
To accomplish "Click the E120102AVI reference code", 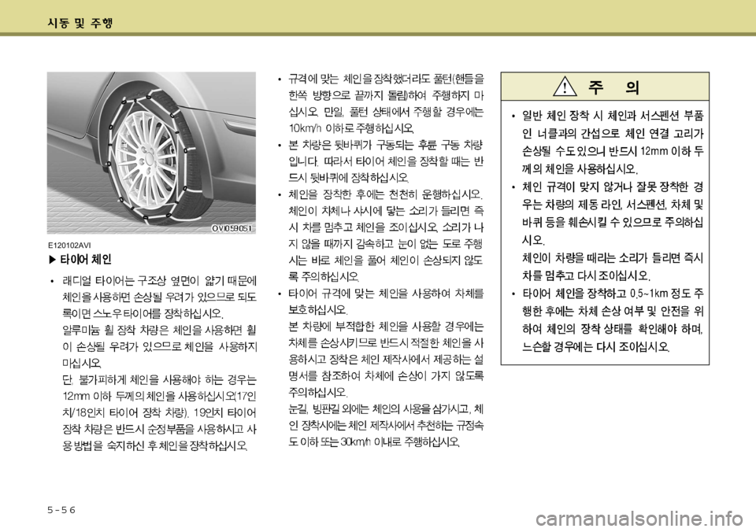I will (69, 245).
